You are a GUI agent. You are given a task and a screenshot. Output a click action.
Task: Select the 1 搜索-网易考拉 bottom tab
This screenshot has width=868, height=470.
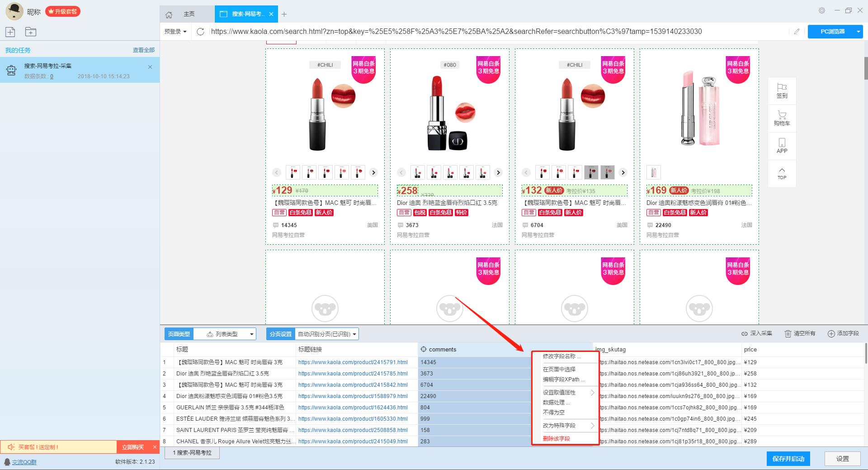192,453
